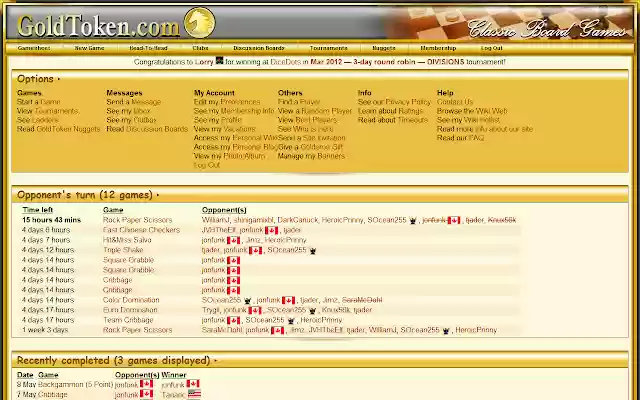
Task: Sort by Time left column header
Action: click(x=38, y=210)
